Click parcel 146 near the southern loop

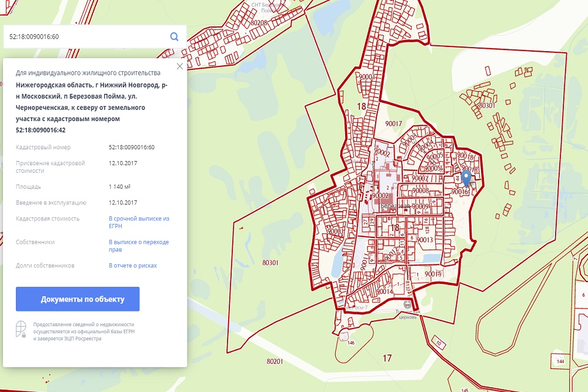point(351,343)
